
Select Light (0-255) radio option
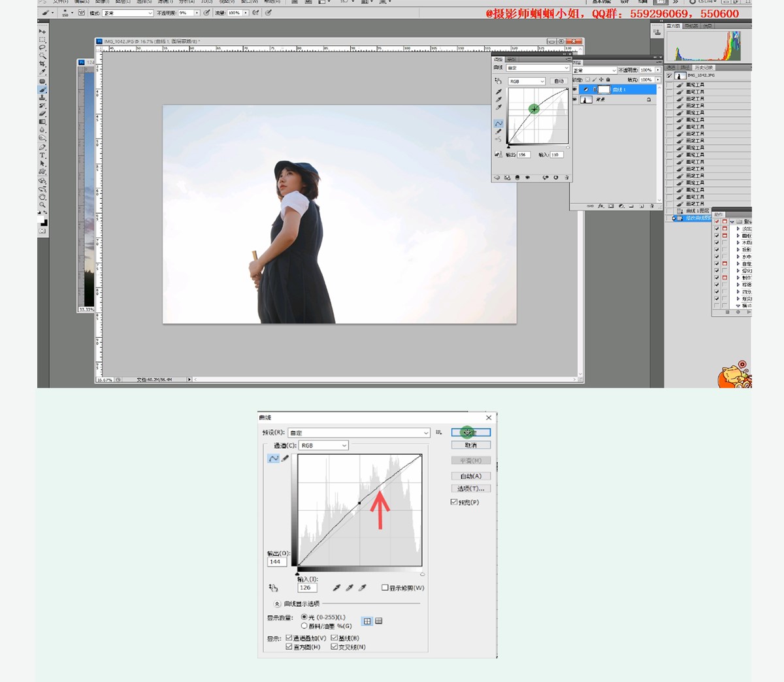click(x=304, y=617)
